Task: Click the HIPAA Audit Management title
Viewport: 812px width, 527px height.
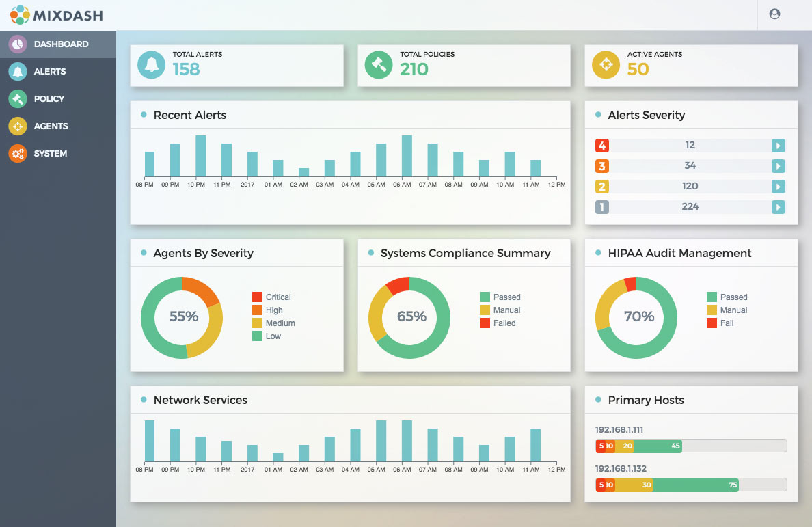Action: click(x=679, y=253)
